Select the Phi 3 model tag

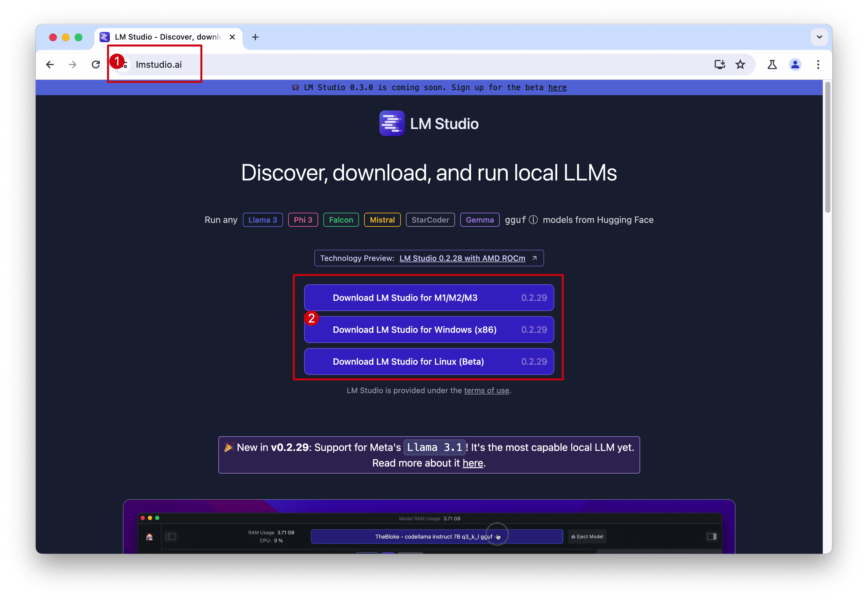coord(303,219)
